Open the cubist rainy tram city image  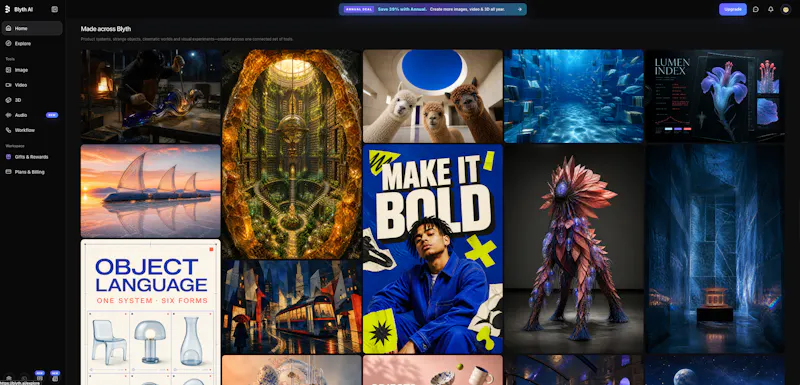coord(291,307)
